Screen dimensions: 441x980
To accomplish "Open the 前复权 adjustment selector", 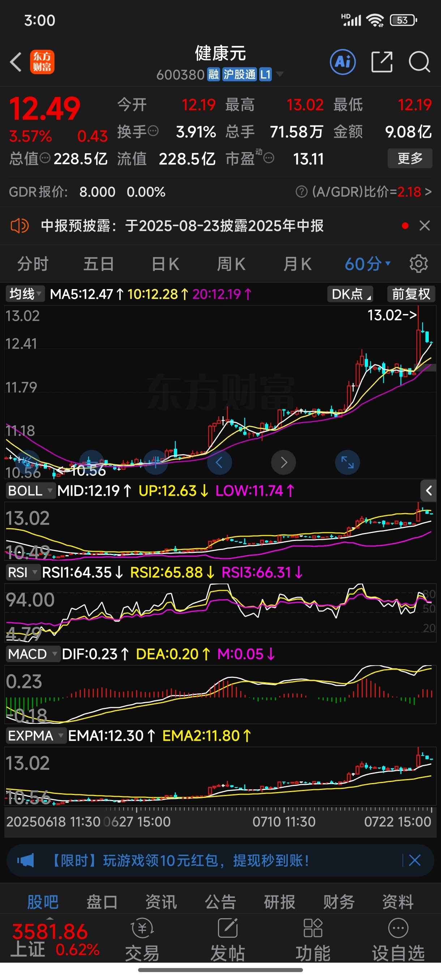I will click(x=411, y=294).
